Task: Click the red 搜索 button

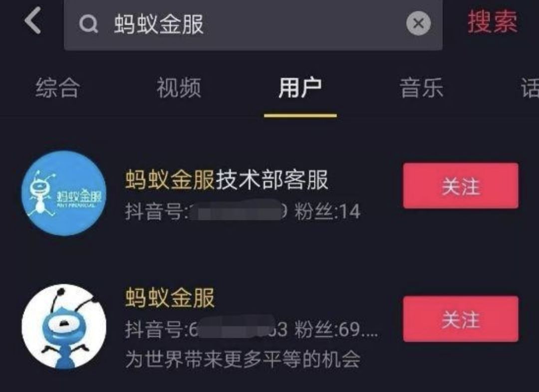Action: pyautogui.click(x=492, y=22)
